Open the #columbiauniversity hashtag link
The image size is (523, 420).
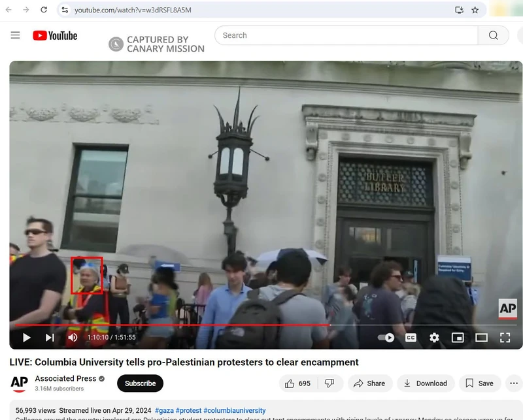pyautogui.click(x=235, y=410)
